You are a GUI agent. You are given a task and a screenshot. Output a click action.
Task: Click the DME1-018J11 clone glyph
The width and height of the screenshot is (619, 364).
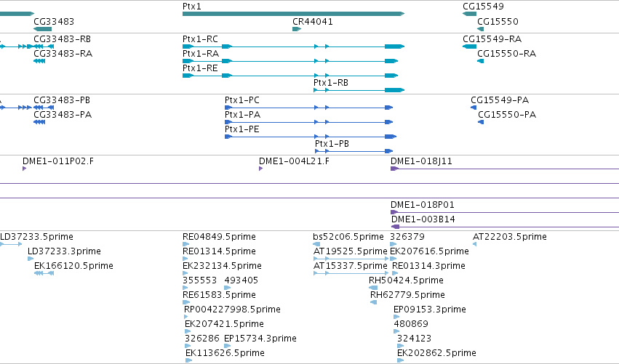point(505,169)
